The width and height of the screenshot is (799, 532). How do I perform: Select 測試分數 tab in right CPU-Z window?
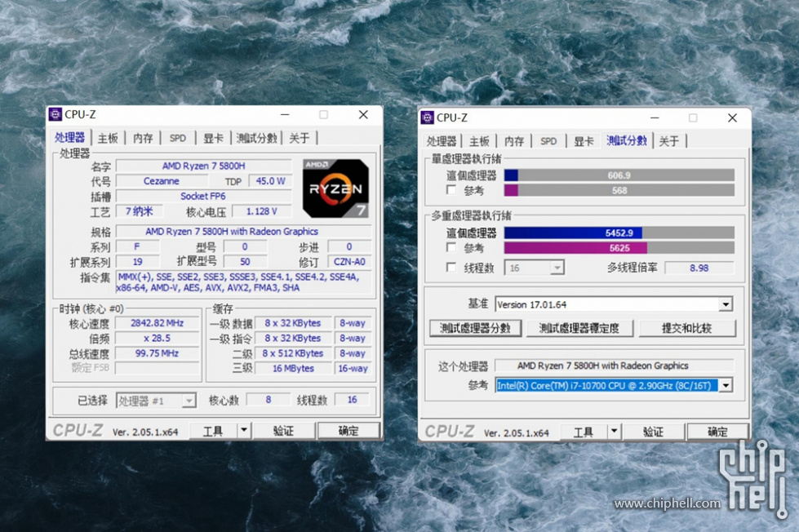627,140
